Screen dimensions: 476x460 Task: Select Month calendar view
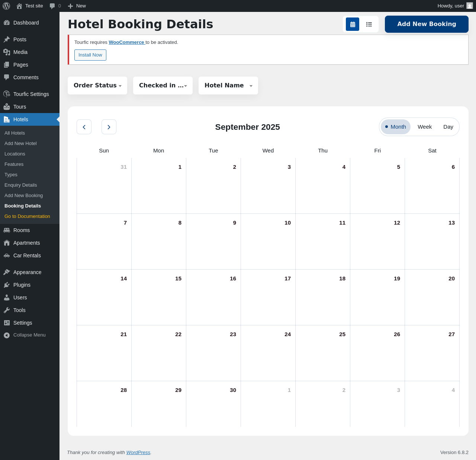pyautogui.click(x=396, y=127)
